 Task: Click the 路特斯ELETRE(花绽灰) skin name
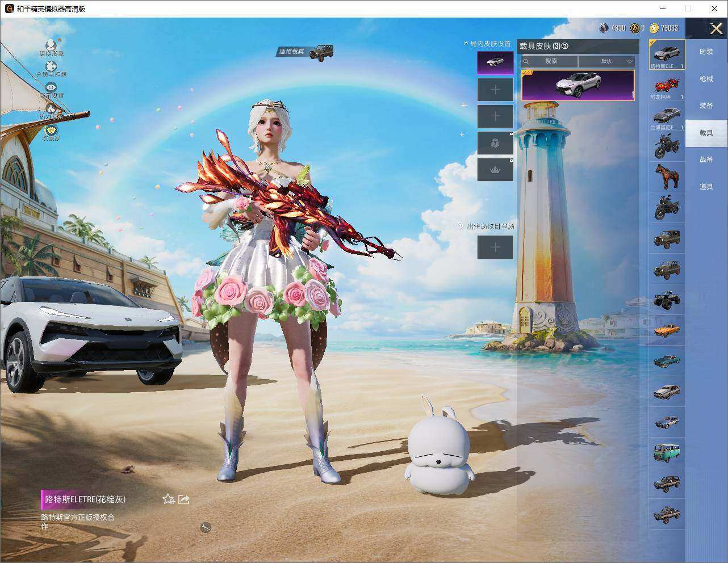pyautogui.click(x=85, y=499)
